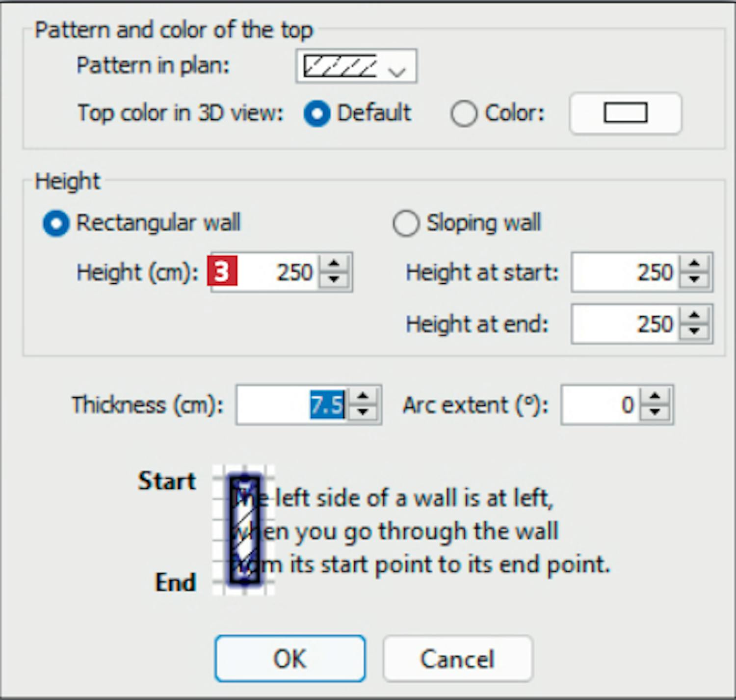Decrease Height at start value
This screenshot has height=700, width=736.
(694, 280)
